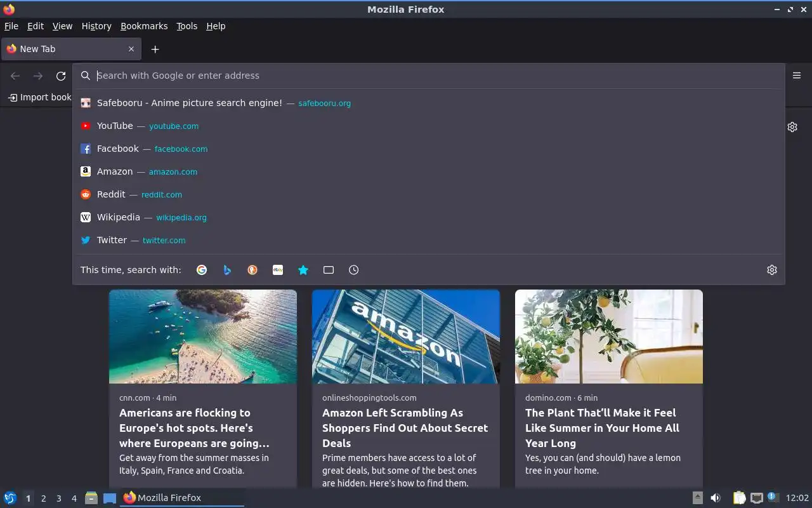Search this time with DuckDuckGo icon

point(252,270)
